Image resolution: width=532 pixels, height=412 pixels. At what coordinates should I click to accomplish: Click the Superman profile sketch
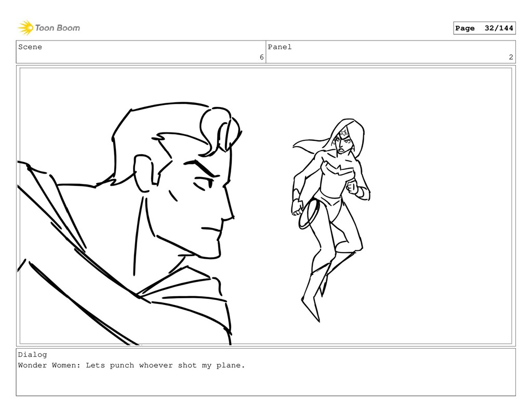point(130,223)
